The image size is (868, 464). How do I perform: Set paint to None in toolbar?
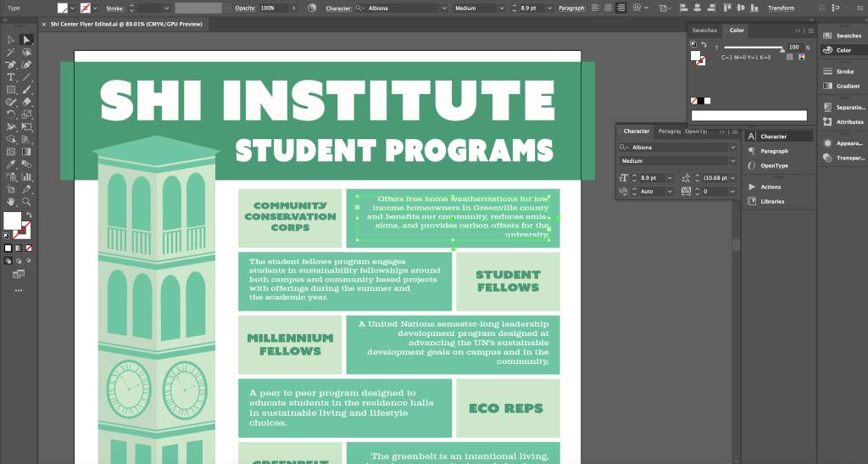[30, 248]
